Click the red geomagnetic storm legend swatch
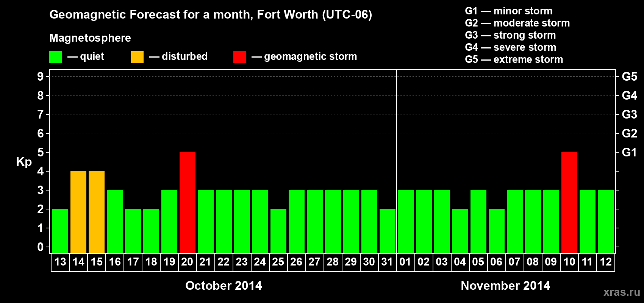 pos(240,57)
